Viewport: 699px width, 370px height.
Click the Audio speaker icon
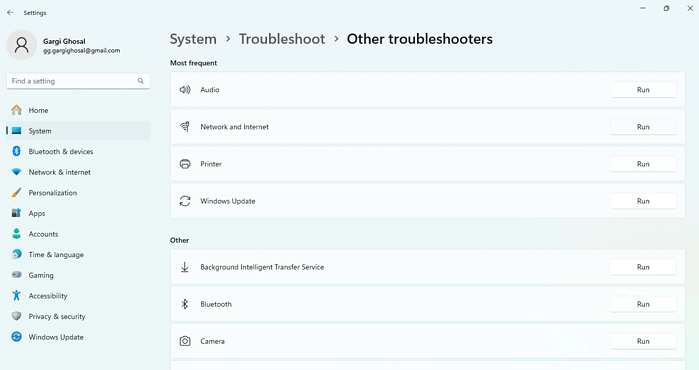point(185,90)
